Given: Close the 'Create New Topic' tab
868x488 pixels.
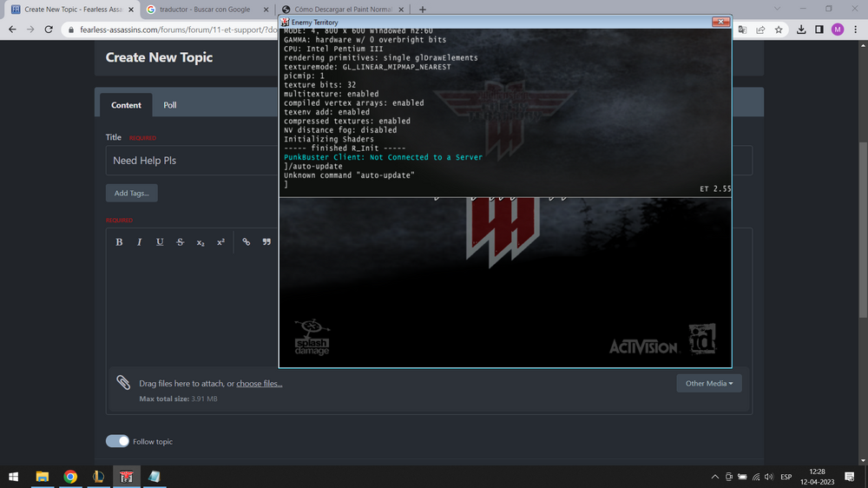Looking at the screenshot, I should 131,10.
